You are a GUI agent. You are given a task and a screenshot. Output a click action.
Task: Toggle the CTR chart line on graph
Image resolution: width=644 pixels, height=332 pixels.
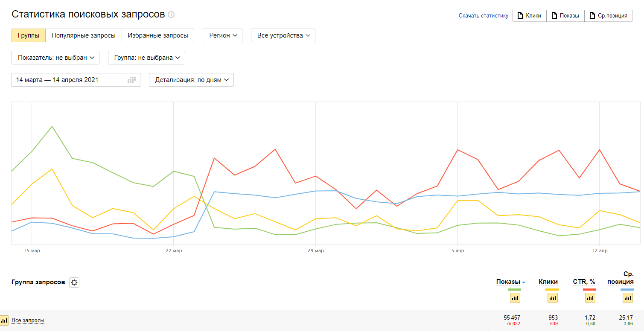click(x=590, y=298)
